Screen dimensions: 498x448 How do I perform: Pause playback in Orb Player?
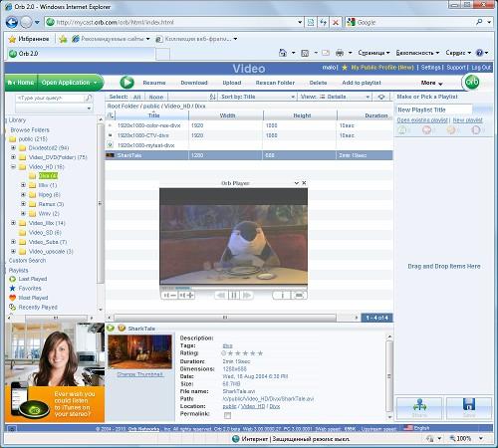tap(234, 295)
